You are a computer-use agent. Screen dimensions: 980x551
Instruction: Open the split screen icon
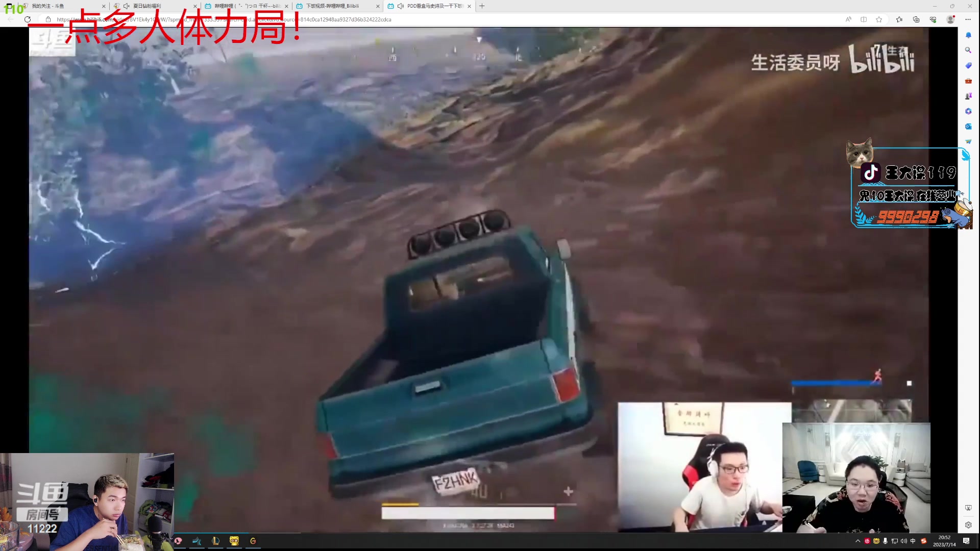pos(864,19)
